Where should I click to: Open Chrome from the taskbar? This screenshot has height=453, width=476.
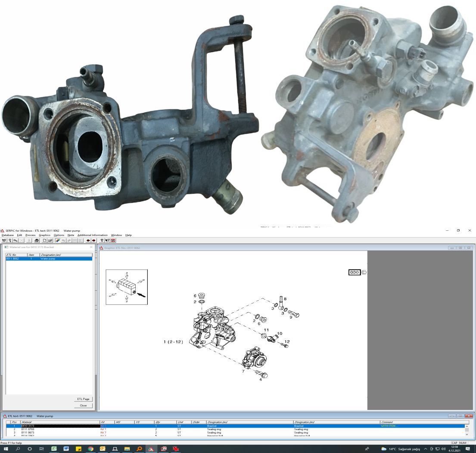tap(90, 449)
